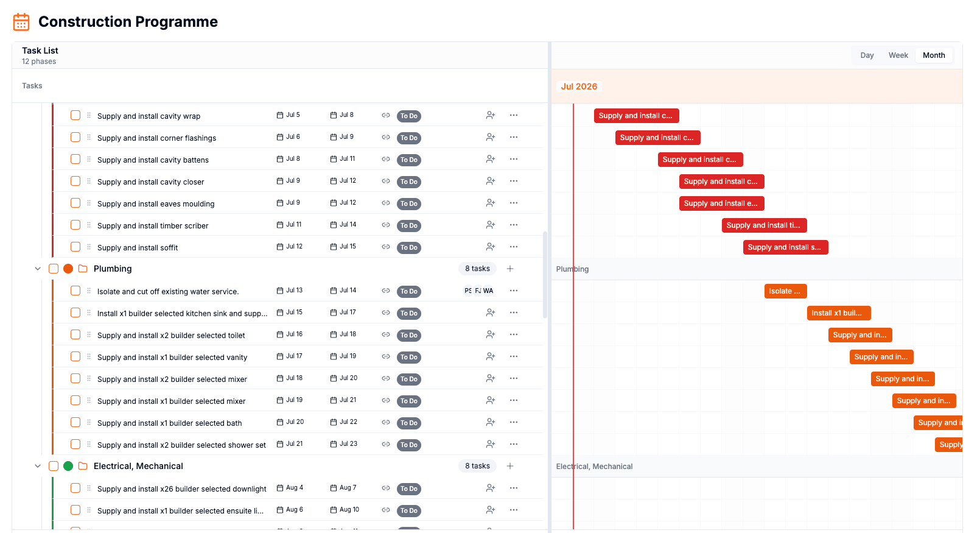Assign a user to eaves moulding task

(x=491, y=203)
